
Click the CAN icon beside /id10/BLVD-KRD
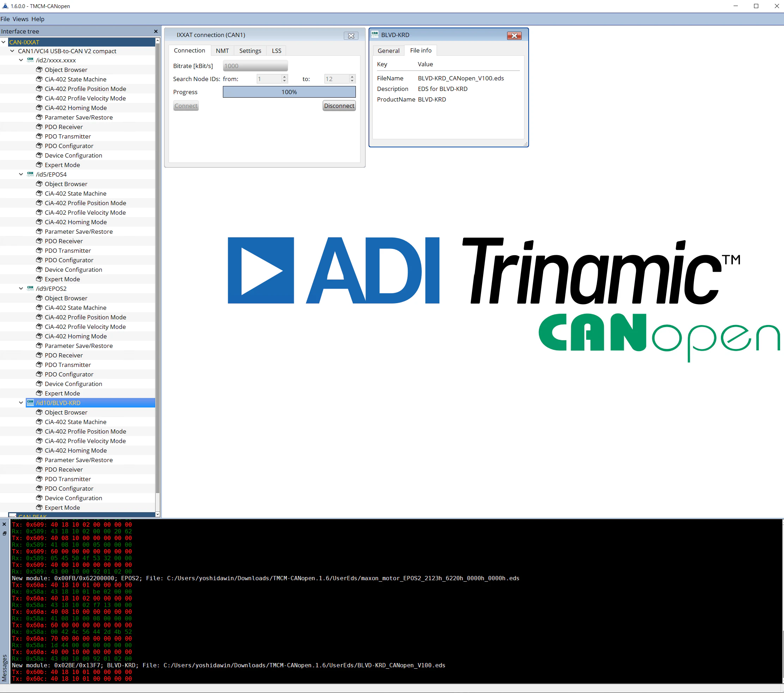(x=30, y=403)
